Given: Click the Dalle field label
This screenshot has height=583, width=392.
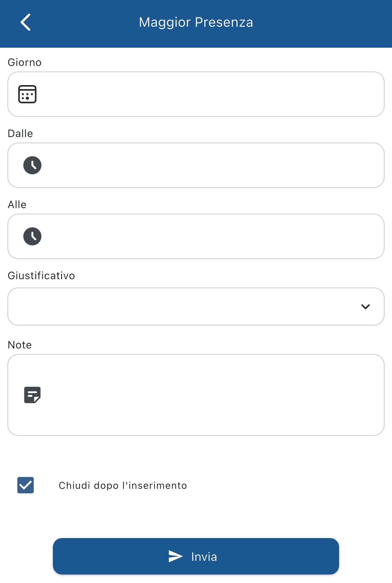Looking at the screenshot, I should tap(20, 133).
